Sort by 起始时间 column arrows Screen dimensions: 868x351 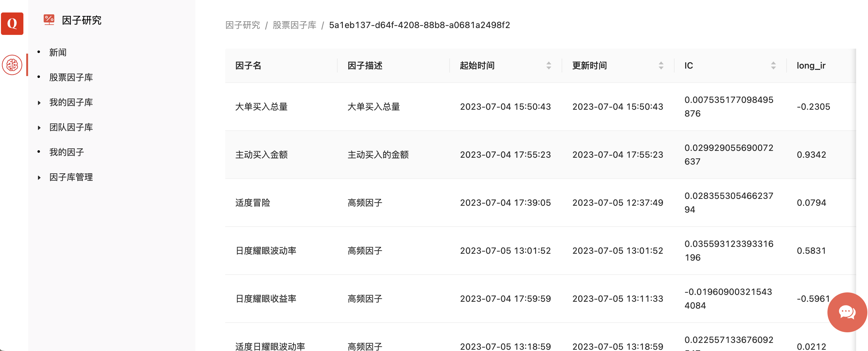click(x=549, y=66)
